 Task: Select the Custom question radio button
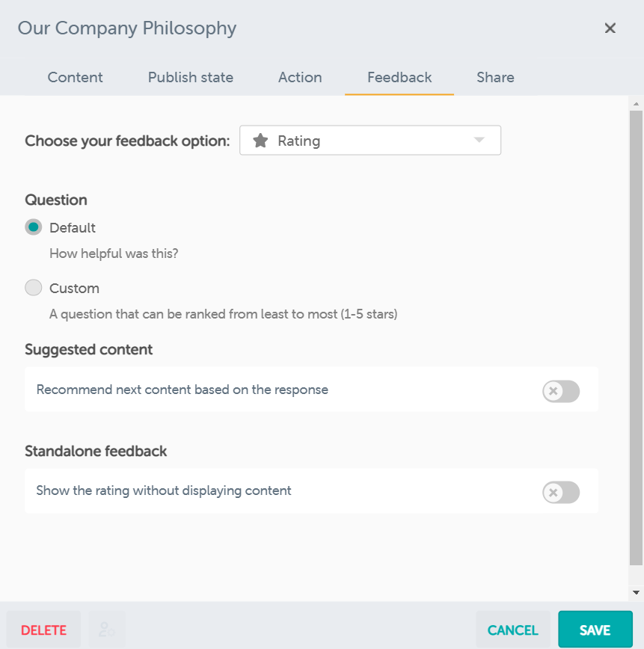(34, 288)
